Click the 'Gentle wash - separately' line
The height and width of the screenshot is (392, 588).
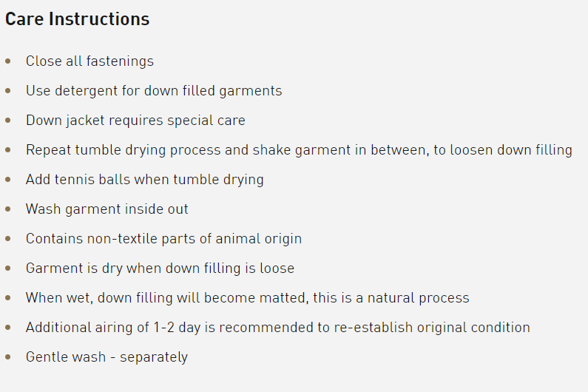[x=107, y=357]
